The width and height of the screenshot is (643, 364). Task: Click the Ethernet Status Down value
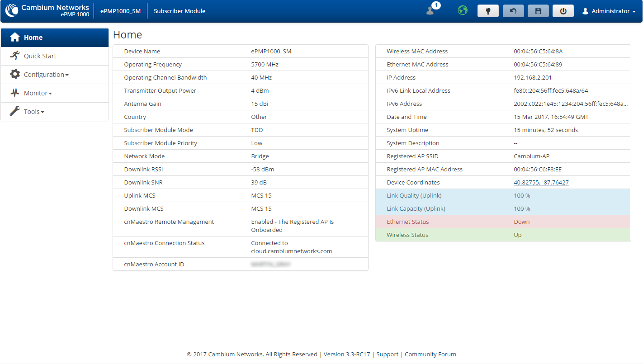[522, 222]
